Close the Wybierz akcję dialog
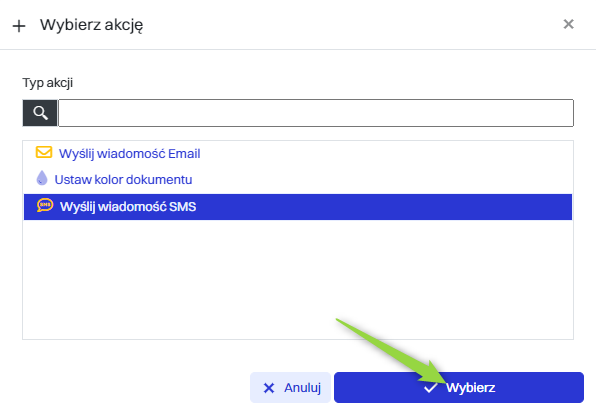 (x=568, y=24)
